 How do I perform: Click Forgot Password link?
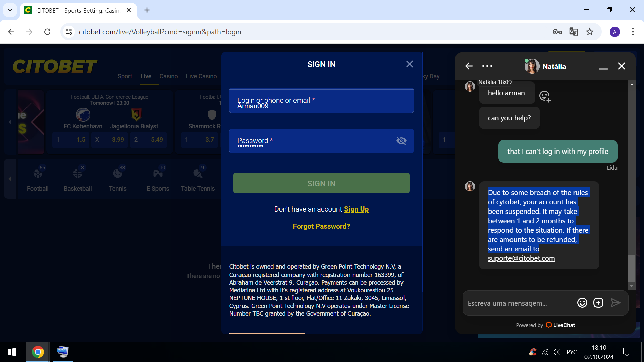(321, 226)
